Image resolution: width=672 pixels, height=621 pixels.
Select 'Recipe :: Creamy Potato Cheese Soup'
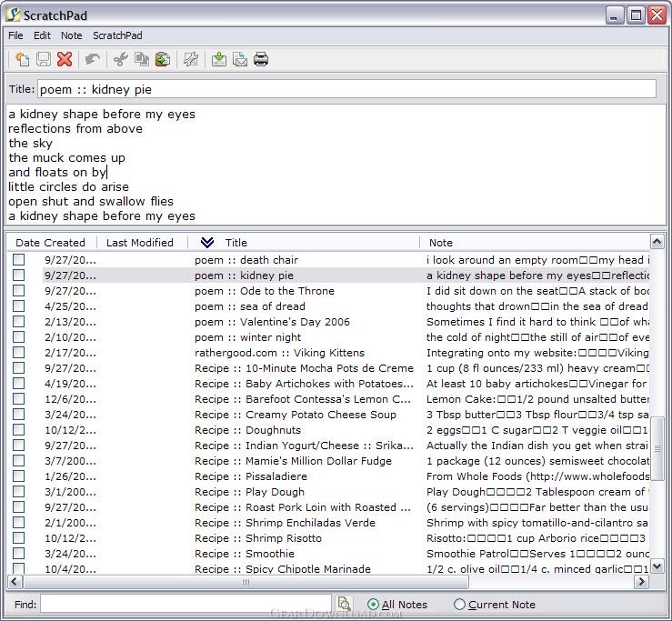coord(296,414)
